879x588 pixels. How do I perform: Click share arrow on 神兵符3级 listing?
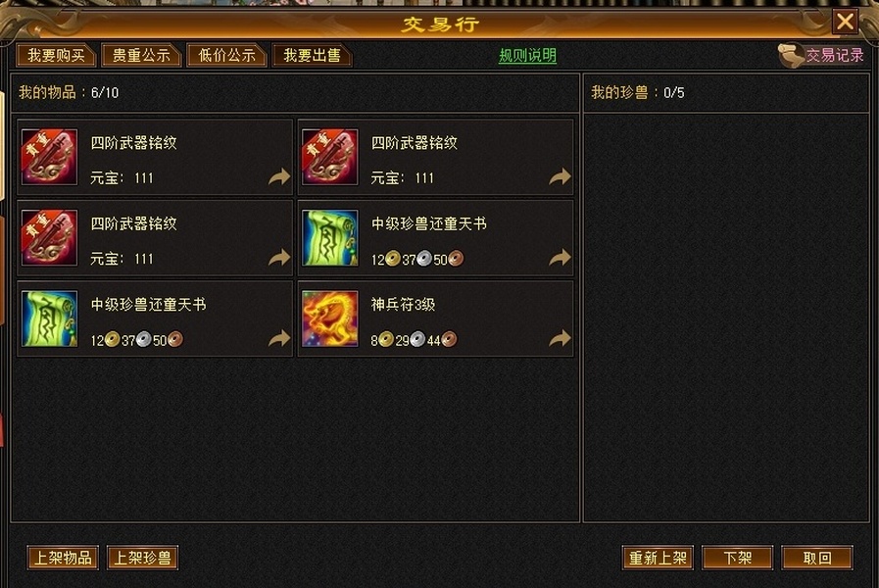coord(560,338)
